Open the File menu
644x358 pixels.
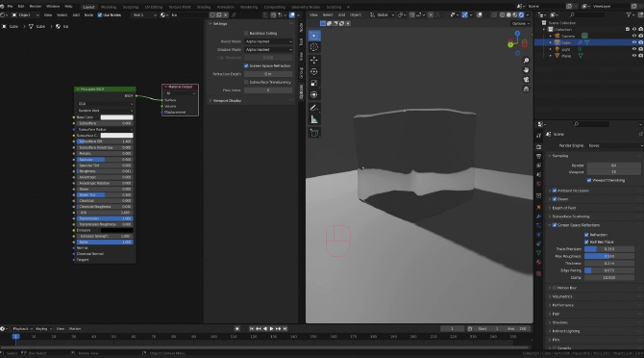click(10, 7)
